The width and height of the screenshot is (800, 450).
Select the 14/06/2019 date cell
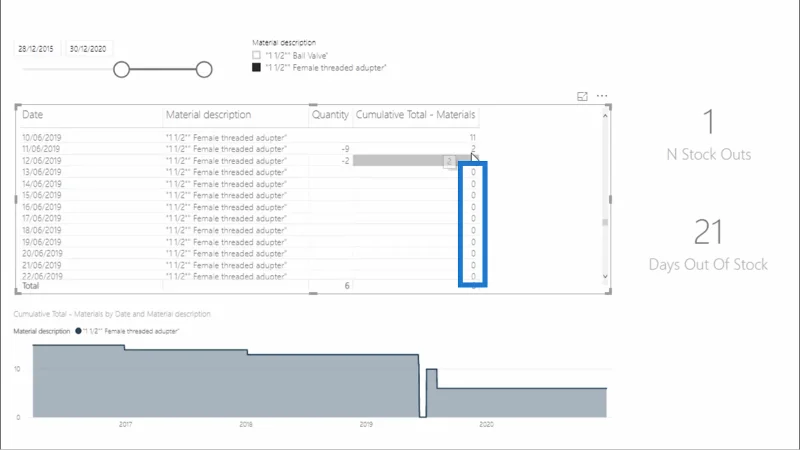coord(41,184)
